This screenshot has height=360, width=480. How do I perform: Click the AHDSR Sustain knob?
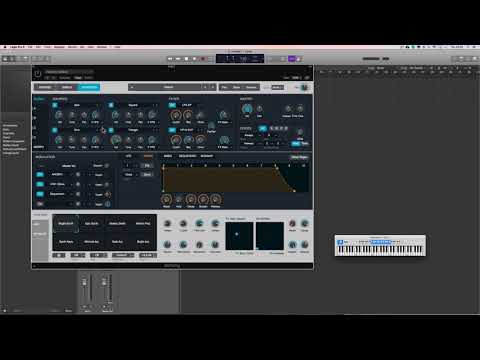203,199
